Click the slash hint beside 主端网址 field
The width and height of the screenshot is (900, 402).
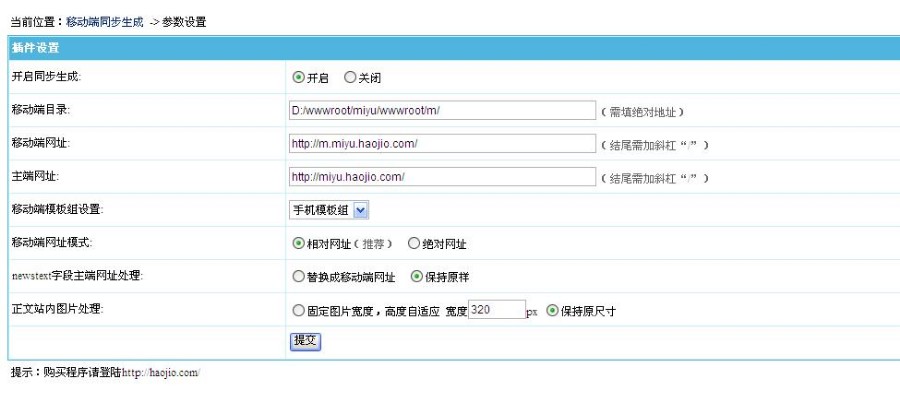(655, 179)
